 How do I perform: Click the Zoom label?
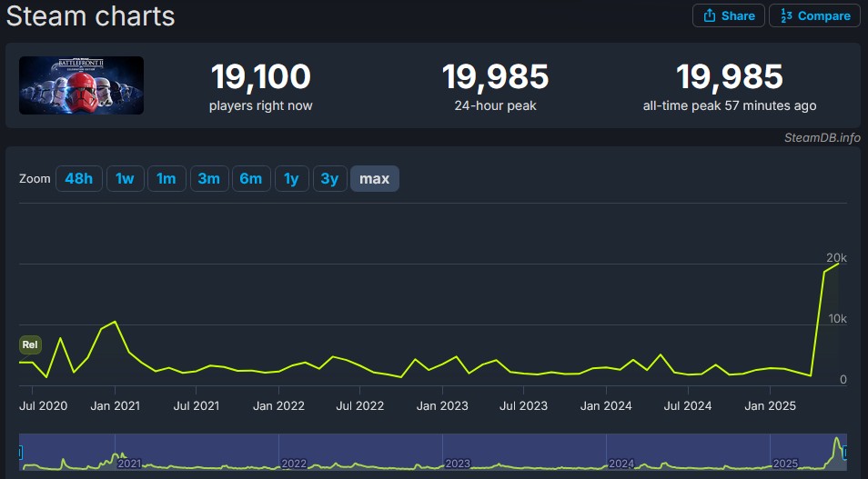pos(35,179)
